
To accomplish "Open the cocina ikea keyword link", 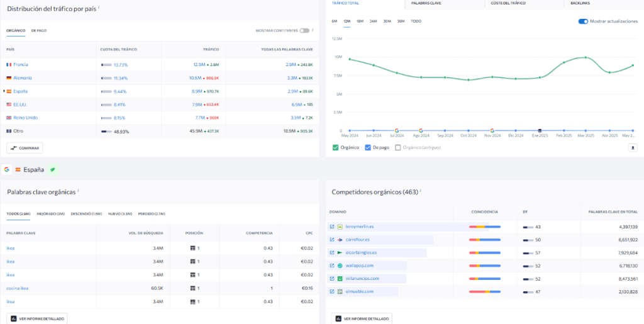I will [x=17, y=288].
